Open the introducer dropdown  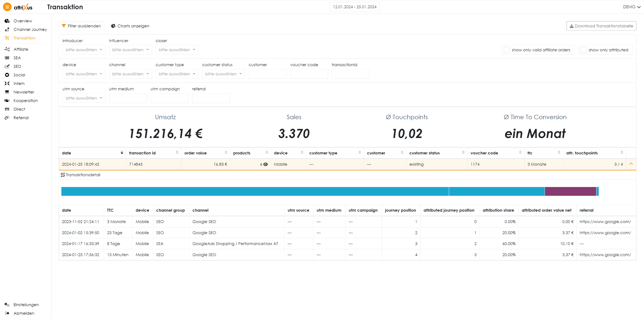tap(84, 50)
